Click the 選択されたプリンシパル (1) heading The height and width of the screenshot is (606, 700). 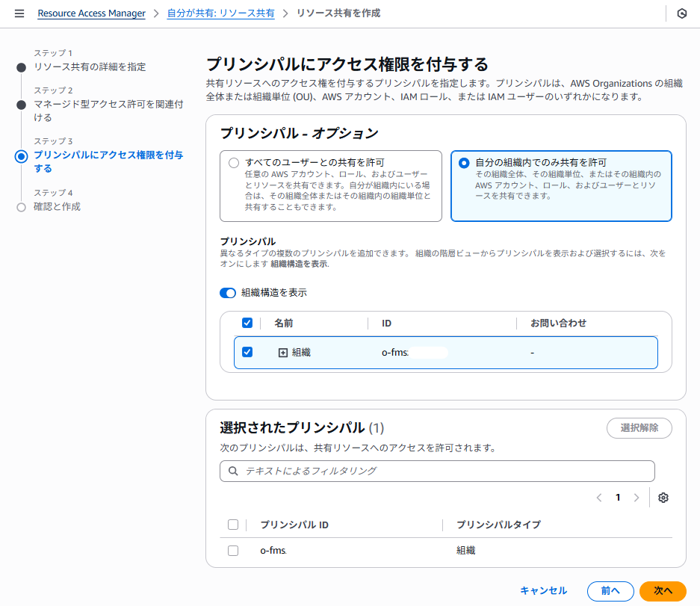click(302, 428)
